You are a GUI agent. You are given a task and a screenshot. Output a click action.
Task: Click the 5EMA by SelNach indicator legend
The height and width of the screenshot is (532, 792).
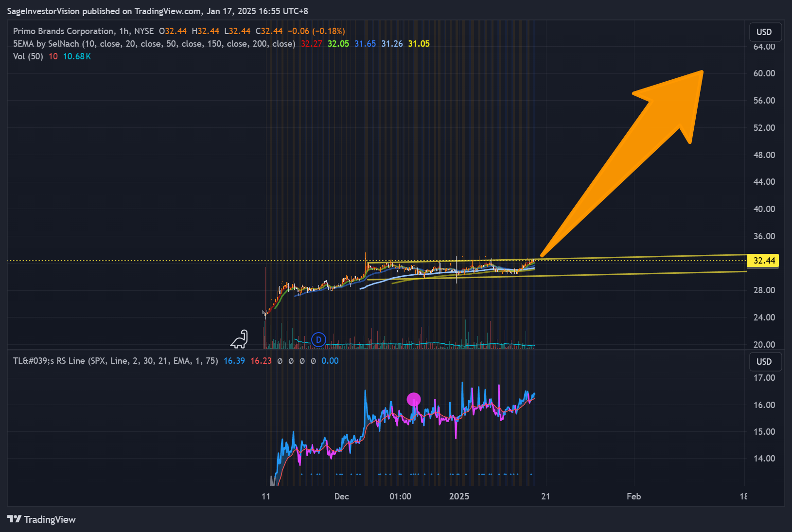pos(154,44)
